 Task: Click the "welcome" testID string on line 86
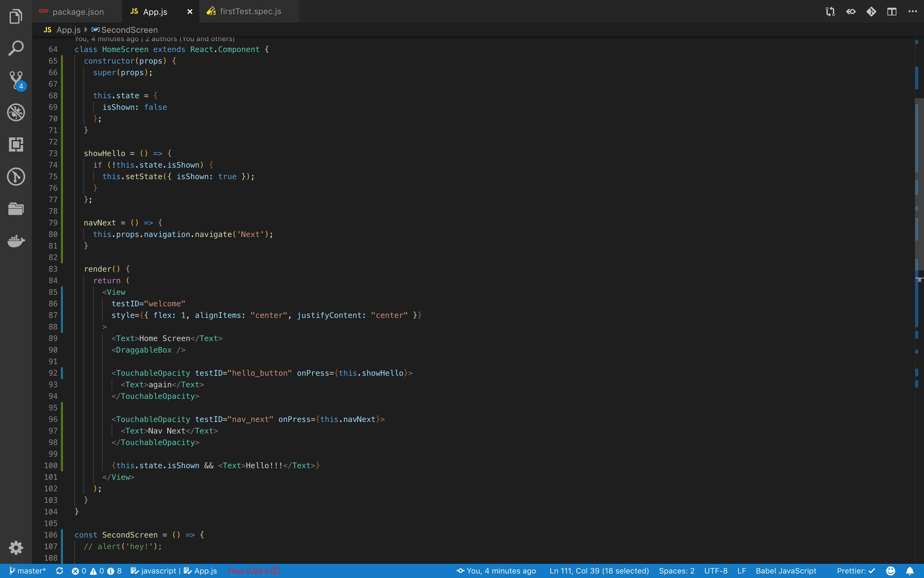click(x=165, y=303)
